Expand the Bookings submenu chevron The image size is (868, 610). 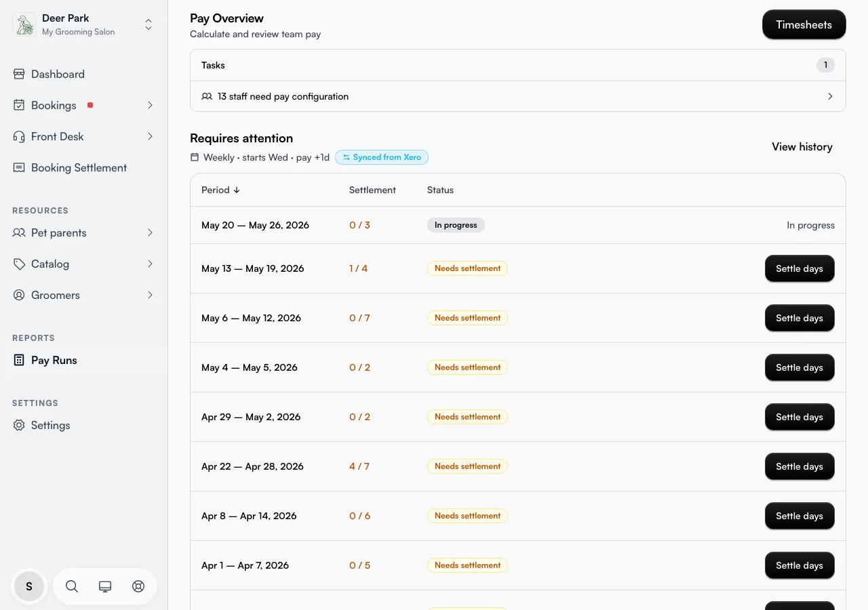pos(150,106)
